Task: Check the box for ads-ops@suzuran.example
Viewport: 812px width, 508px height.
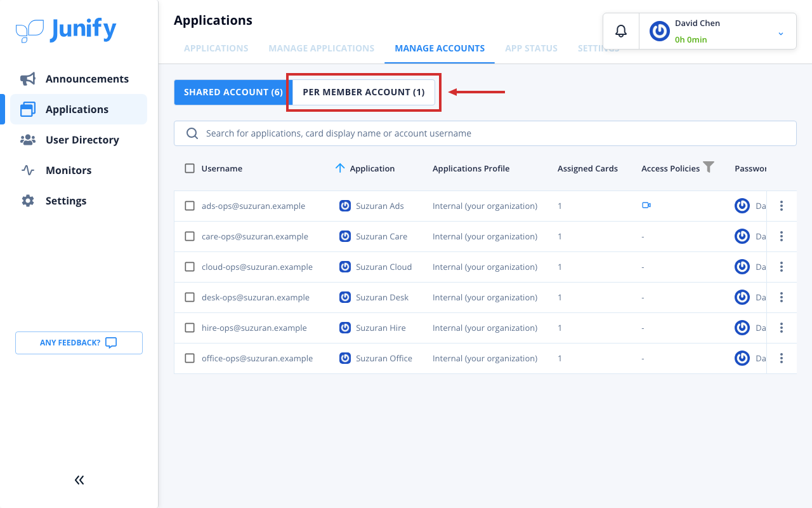Action: [190, 206]
